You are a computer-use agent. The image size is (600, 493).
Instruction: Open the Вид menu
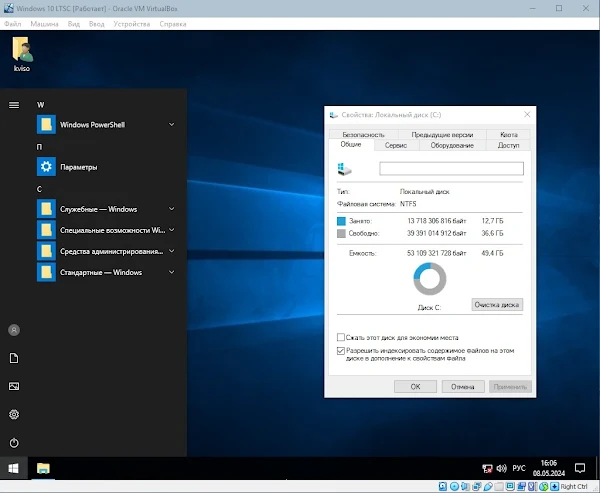click(74, 24)
